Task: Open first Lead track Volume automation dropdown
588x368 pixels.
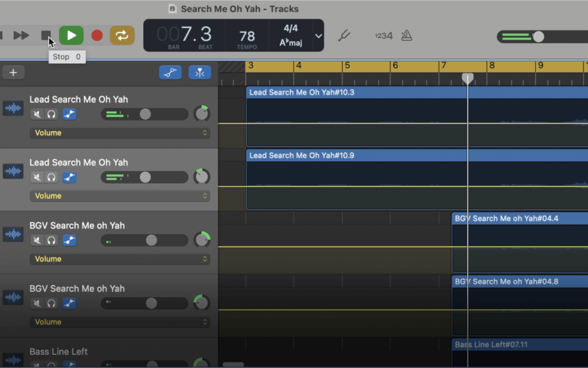Action: tap(120, 133)
